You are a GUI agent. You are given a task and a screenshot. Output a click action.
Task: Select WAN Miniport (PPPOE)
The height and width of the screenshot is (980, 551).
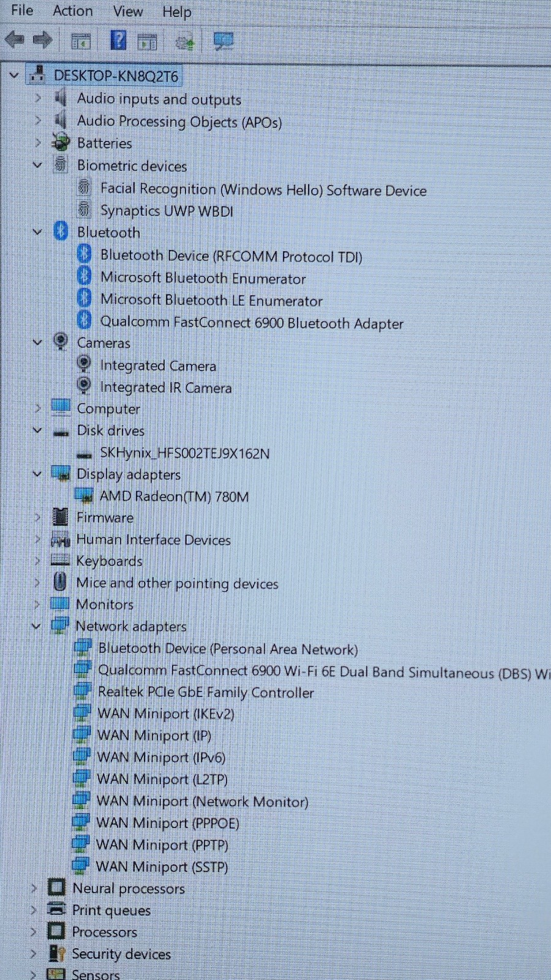(x=168, y=823)
